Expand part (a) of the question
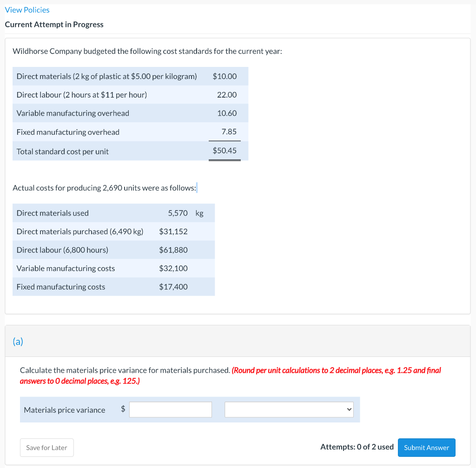The width and height of the screenshot is (476, 468). point(18,341)
